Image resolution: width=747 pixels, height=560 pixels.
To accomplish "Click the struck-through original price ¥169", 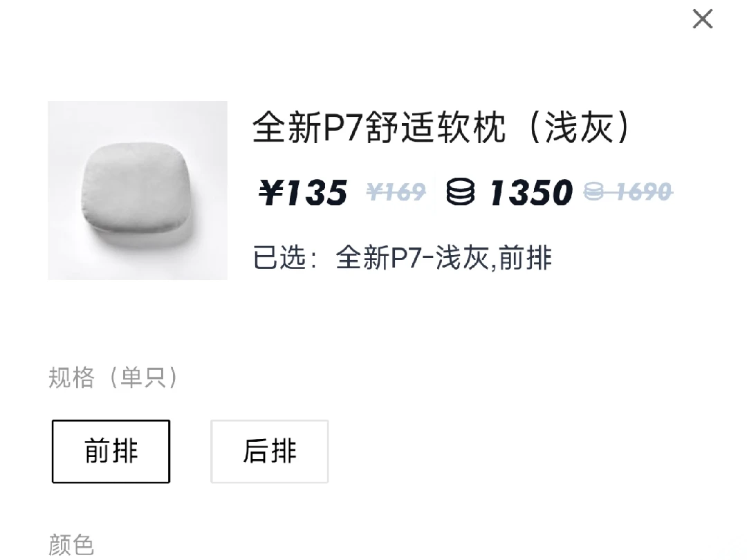I will point(396,192).
